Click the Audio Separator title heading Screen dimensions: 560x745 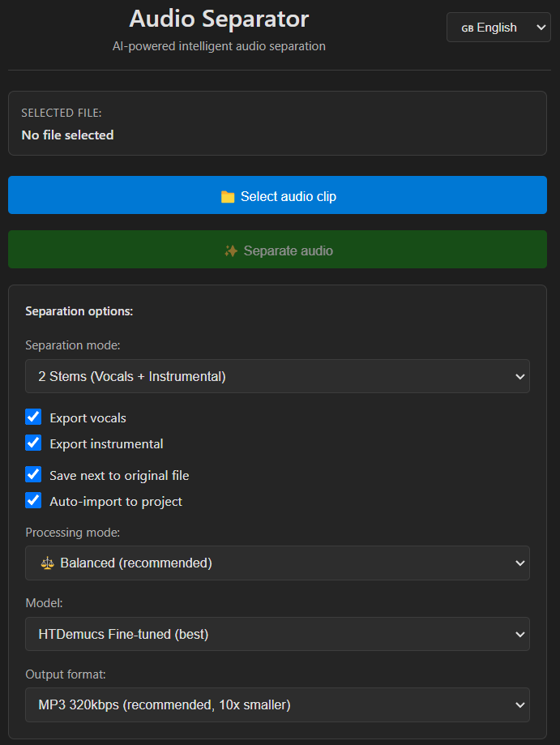[219, 19]
